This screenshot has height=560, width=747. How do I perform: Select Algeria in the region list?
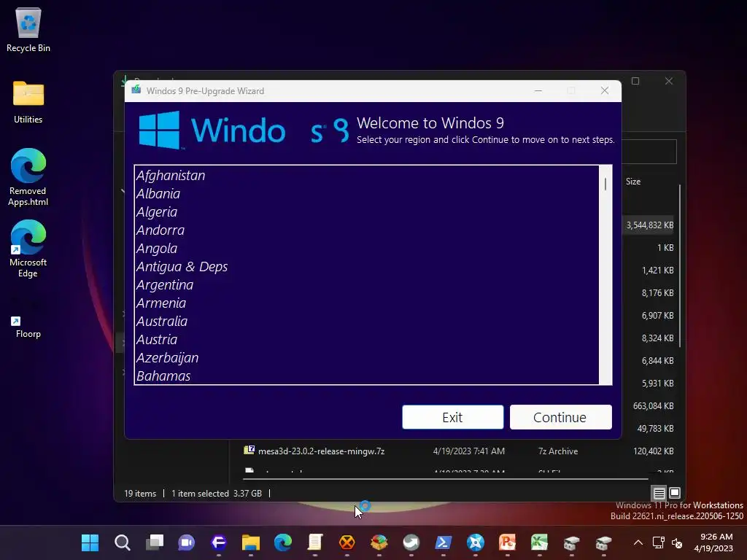click(366, 212)
